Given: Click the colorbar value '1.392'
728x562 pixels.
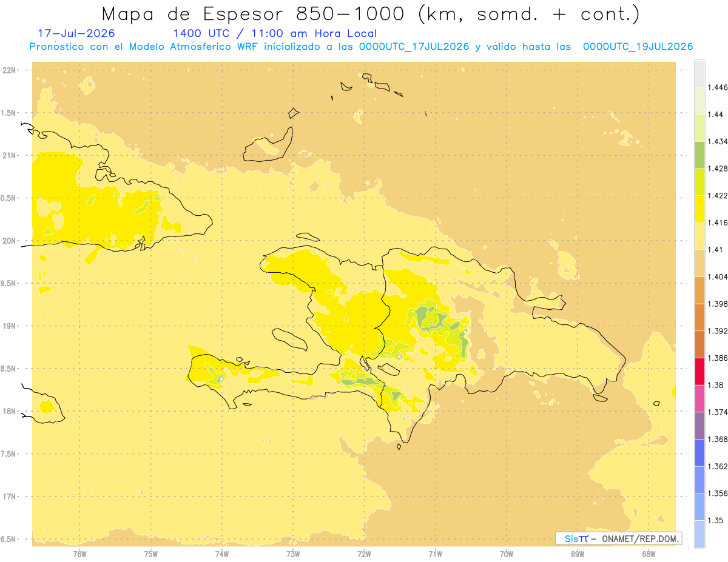Looking at the screenshot, I should click(718, 331).
